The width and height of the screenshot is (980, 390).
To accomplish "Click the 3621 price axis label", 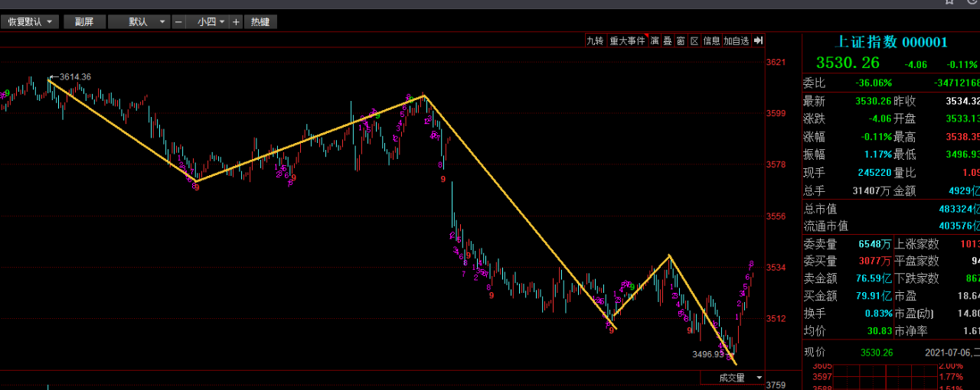I will [776, 62].
